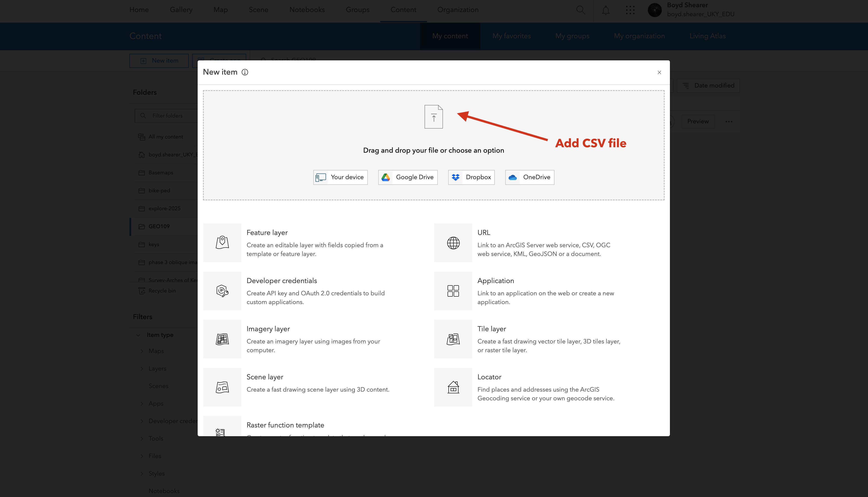Open Map in top navigation
The image size is (868, 497).
221,10
